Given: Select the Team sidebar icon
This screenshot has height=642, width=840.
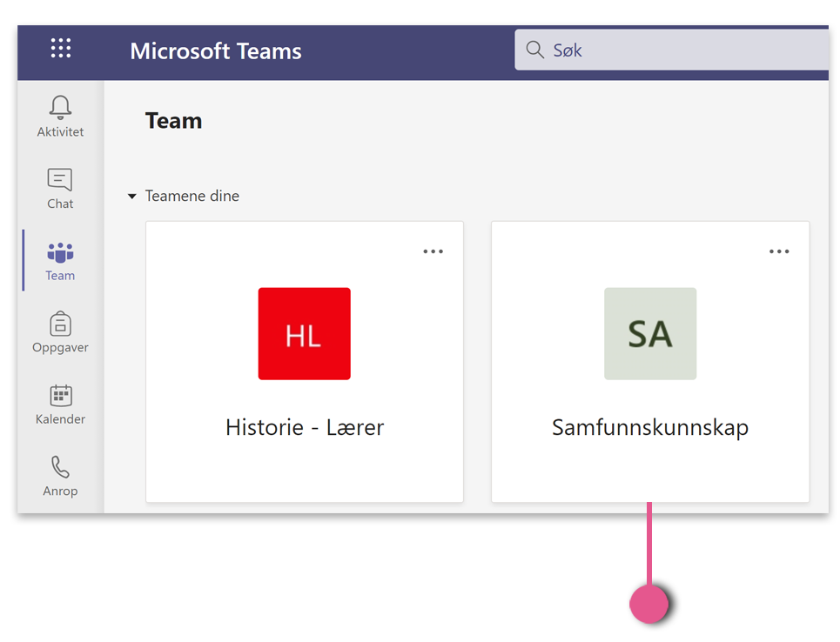Looking at the screenshot, I should pyautogui.click(x=60, y=253).
